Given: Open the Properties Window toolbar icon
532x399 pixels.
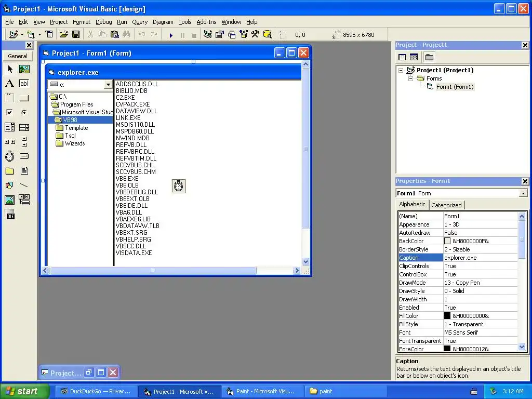Looking at the screenshot, I should tap(220, 34).
